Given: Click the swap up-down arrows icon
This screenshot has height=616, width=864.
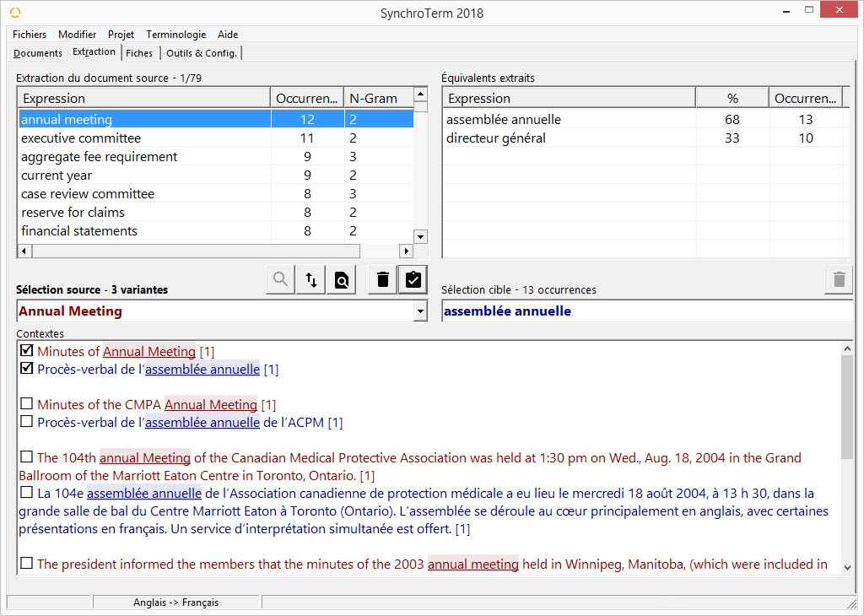Looking at the screenshot, I should tap(311, 279).
